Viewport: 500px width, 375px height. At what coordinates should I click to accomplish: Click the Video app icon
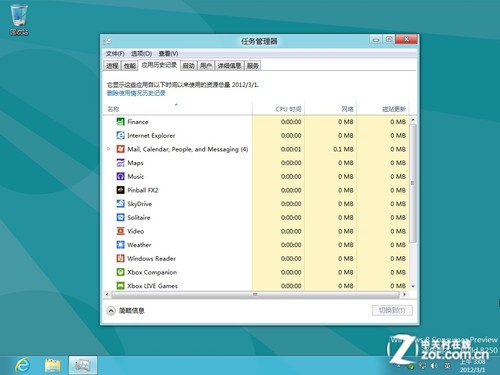pyautogui.click(x=120, y=231)
